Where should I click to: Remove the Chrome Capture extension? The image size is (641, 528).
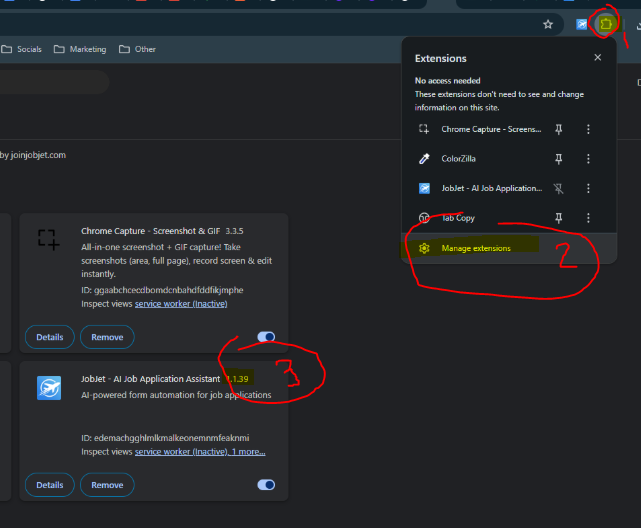point(107,337)
